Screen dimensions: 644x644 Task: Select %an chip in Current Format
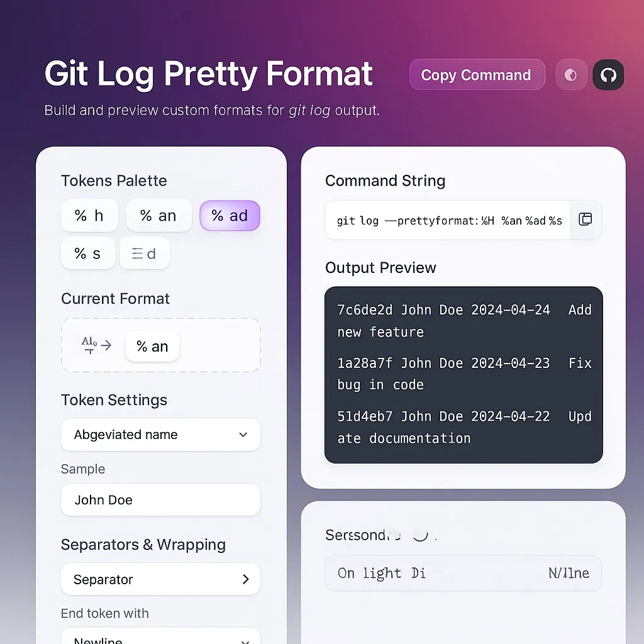click(152, 347)
